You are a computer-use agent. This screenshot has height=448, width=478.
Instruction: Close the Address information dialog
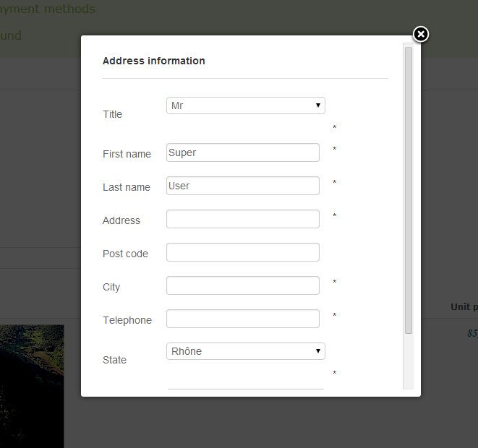tap(421, 34)
